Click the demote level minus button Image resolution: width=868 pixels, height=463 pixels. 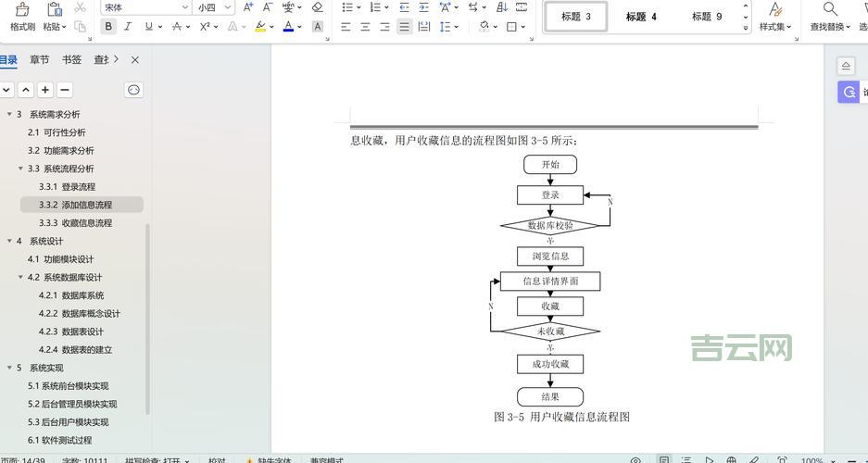[x=65, y=90]
